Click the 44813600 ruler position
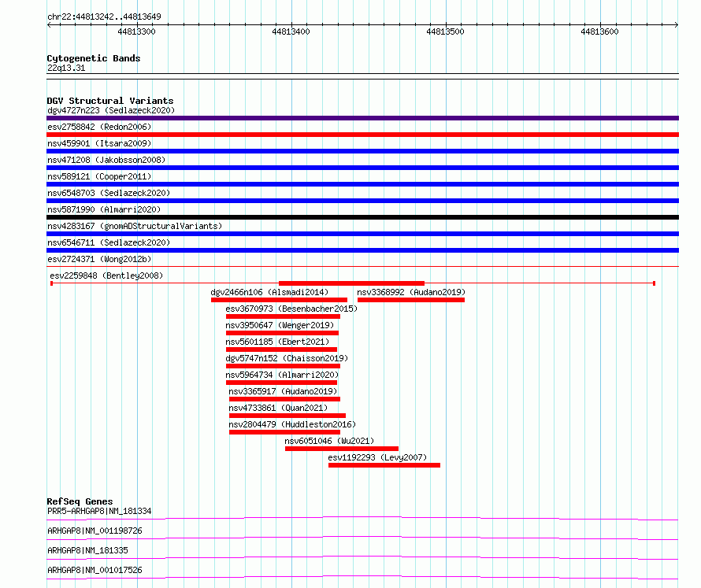This screenshot has height=588, width=701. [599, 31]
